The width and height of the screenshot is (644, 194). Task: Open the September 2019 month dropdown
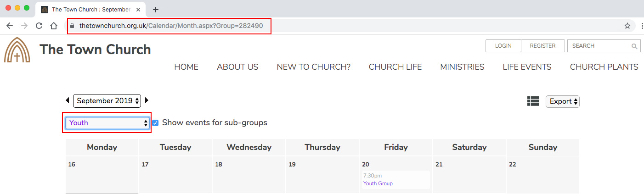pos(107,101)
